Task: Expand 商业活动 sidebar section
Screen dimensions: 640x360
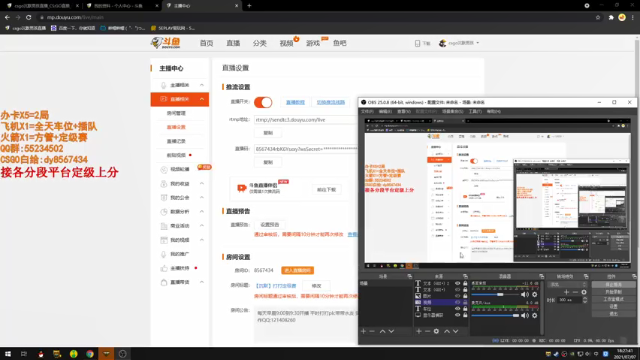Action: [202, 226]
